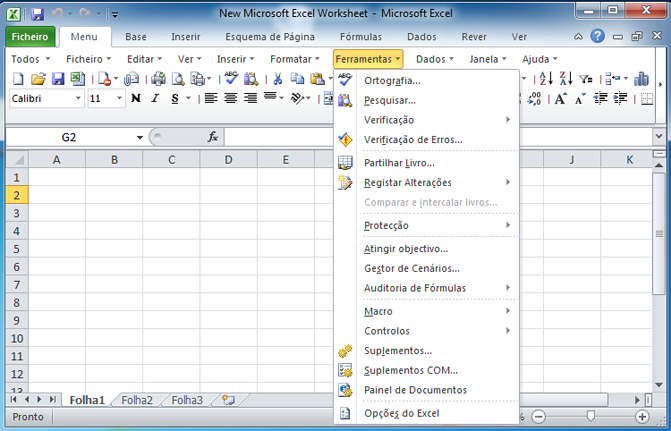The height and width of the screenshot is (431, 671).
Task: Click the Research books magnifier toolbar icon
Action: pos(251,79)
